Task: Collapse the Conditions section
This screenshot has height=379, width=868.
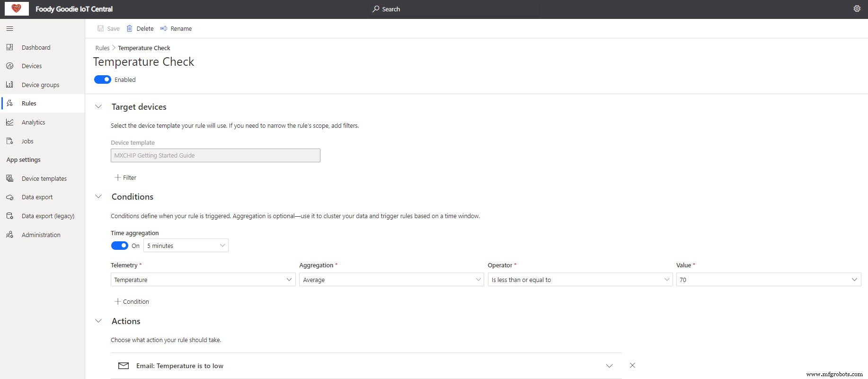Action: click(x=98, y=197)
